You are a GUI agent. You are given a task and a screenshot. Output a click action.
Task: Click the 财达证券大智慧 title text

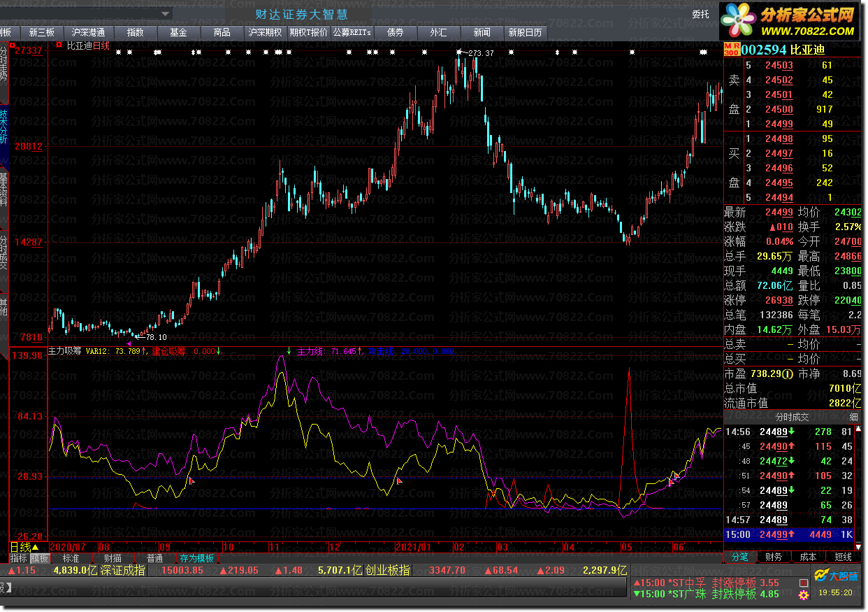coord(301,14)
